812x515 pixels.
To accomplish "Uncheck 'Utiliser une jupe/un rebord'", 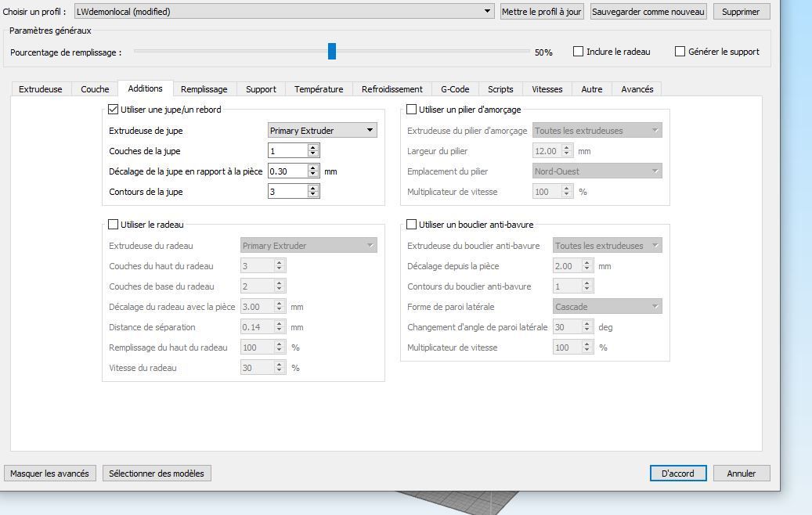I will pyautogui.click(x=113, y=110).
